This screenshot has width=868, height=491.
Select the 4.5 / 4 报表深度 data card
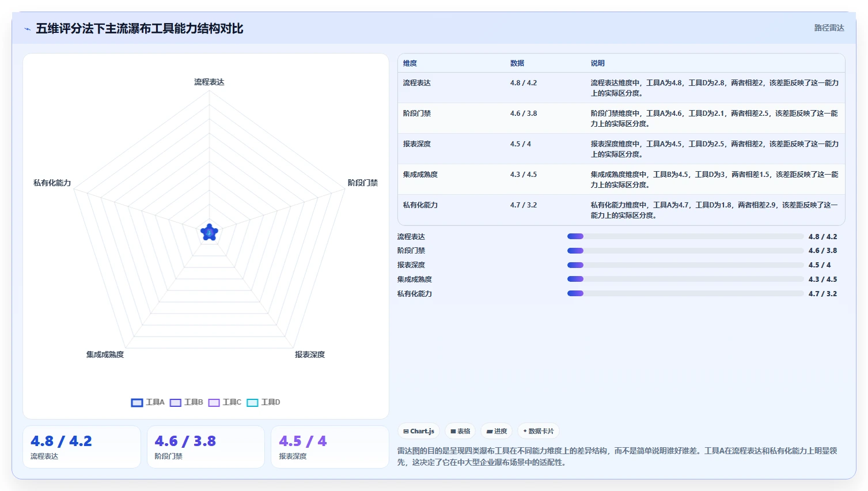pos(330,447)
